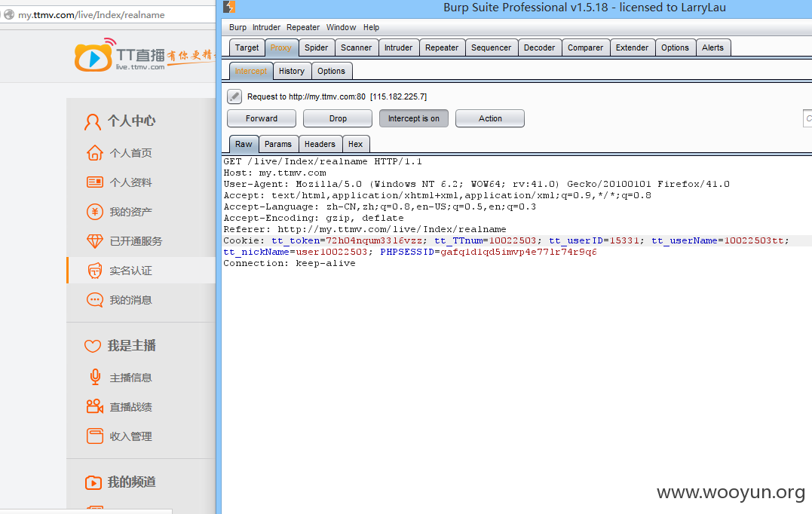Open 已开通服务 in the sidebar

pyautogui.click(x=136, y=242)
